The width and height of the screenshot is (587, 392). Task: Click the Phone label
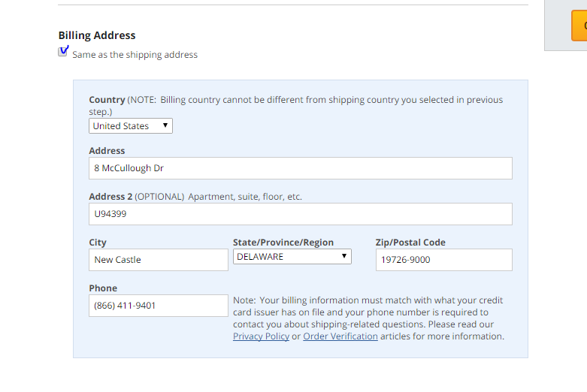click(x=103, y=288)
